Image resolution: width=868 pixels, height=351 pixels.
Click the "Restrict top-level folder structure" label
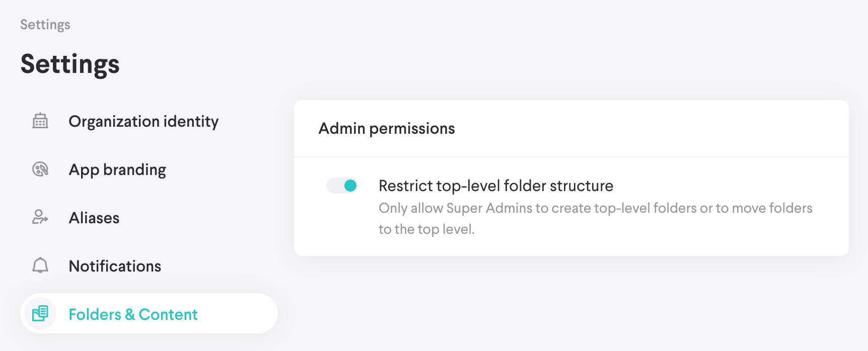pos(496,186)
